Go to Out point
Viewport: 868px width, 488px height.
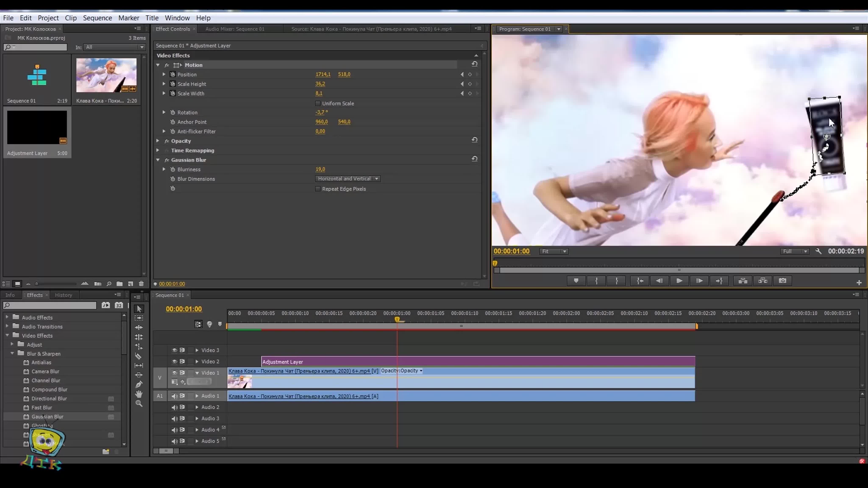[719, 281]
